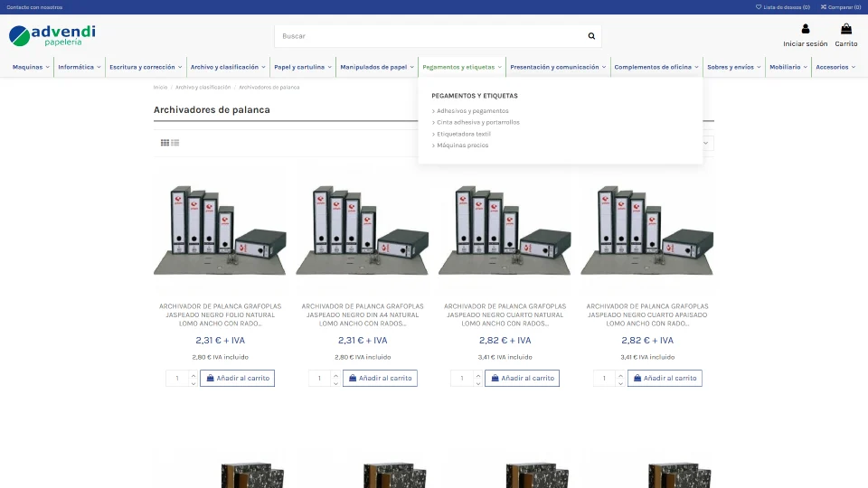Expand Escritura y corrección menu

(146, 67)
